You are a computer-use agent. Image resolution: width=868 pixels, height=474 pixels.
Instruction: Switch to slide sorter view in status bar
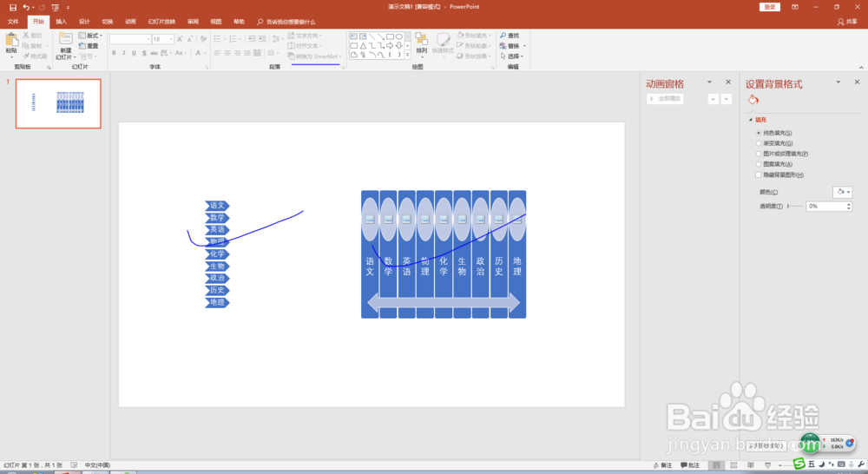click(x=733, y=465)
